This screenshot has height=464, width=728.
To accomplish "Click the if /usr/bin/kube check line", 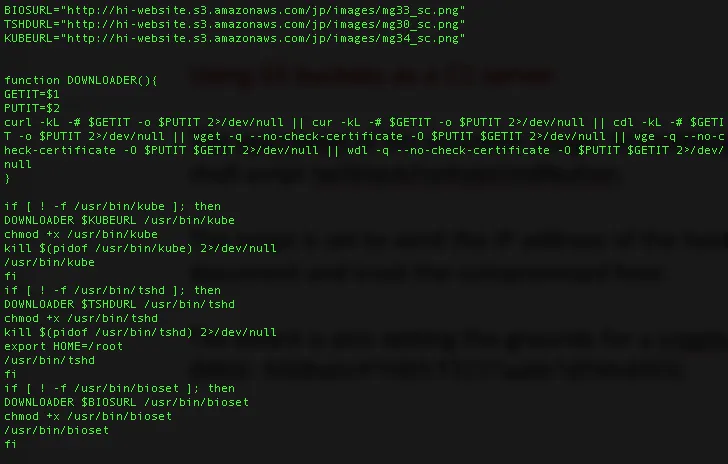I will (x=112, y=206).
